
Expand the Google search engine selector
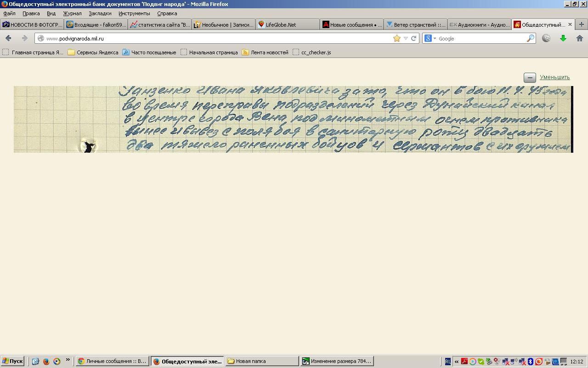[x=430, y=39]
